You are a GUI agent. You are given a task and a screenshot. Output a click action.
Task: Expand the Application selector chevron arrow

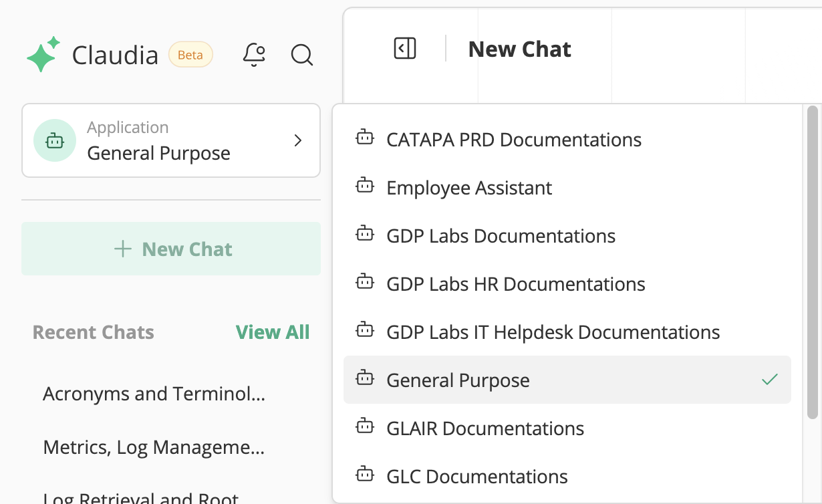tap(298, 140)
